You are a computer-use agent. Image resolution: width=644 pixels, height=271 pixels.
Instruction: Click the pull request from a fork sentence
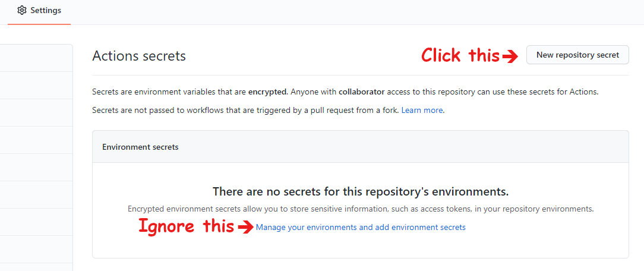(245, 110)
